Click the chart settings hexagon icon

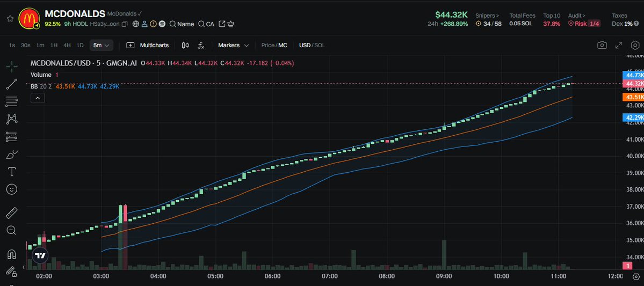pyautogui.click(x=634, y=46)
